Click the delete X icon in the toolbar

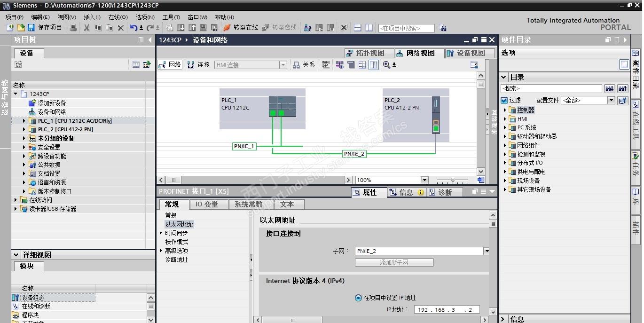121,28
